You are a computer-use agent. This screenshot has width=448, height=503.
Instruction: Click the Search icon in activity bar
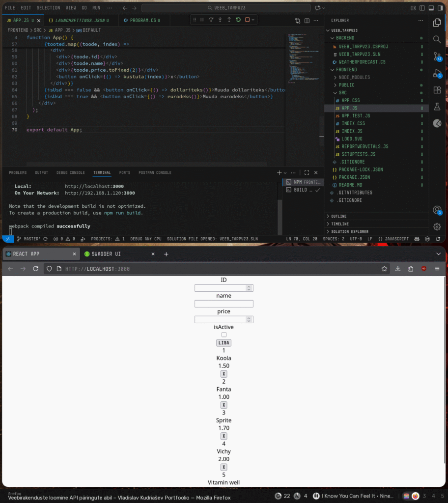click(x=437, y=39)
